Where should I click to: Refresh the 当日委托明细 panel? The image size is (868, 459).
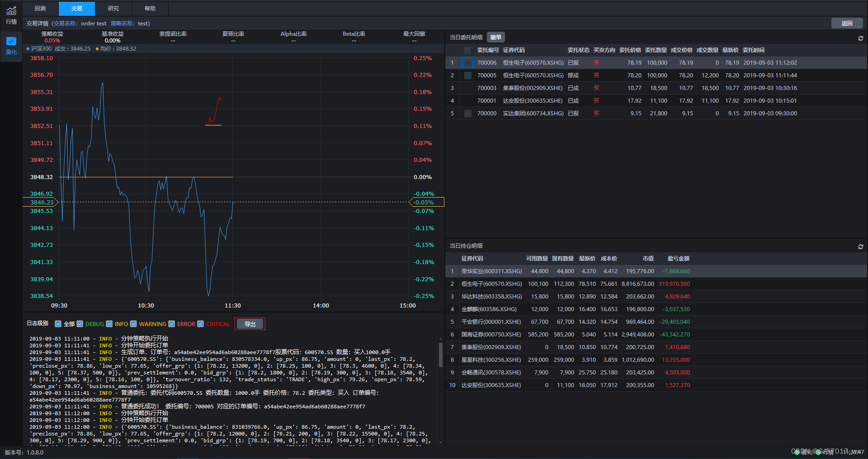pos(861,38)
